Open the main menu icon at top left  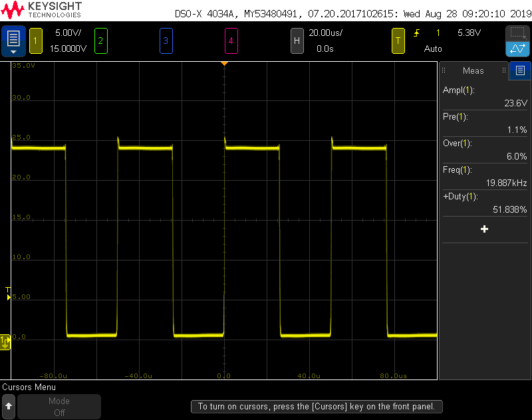(13, 41)
